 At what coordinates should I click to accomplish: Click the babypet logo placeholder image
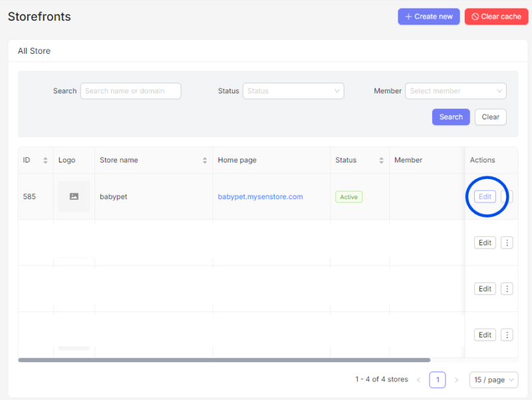[74, 196]
